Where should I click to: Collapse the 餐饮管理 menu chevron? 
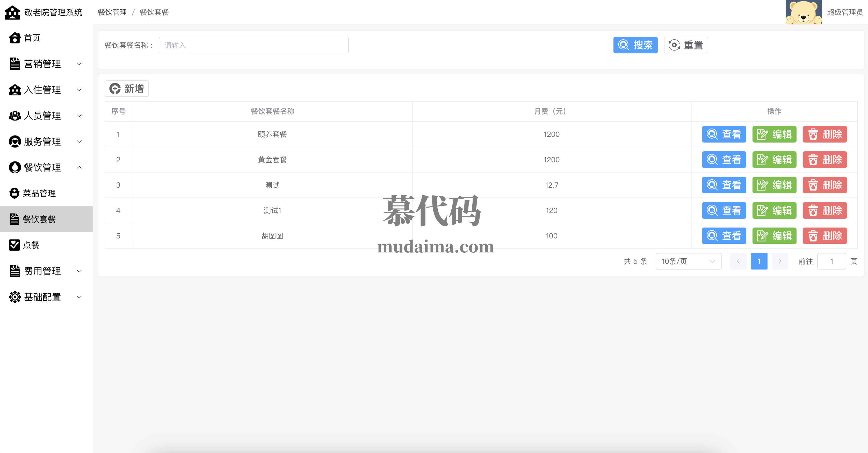tap(79, 167)
